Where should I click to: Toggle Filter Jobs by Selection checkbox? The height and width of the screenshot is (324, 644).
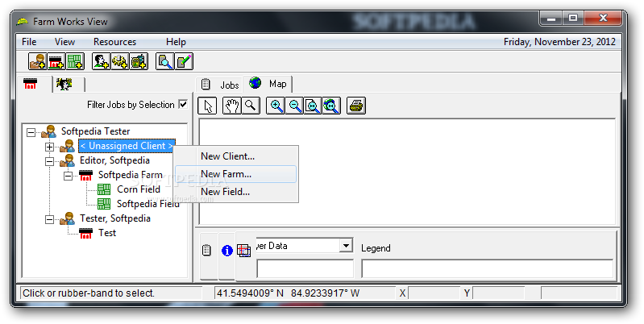click(x=183, y=104)
